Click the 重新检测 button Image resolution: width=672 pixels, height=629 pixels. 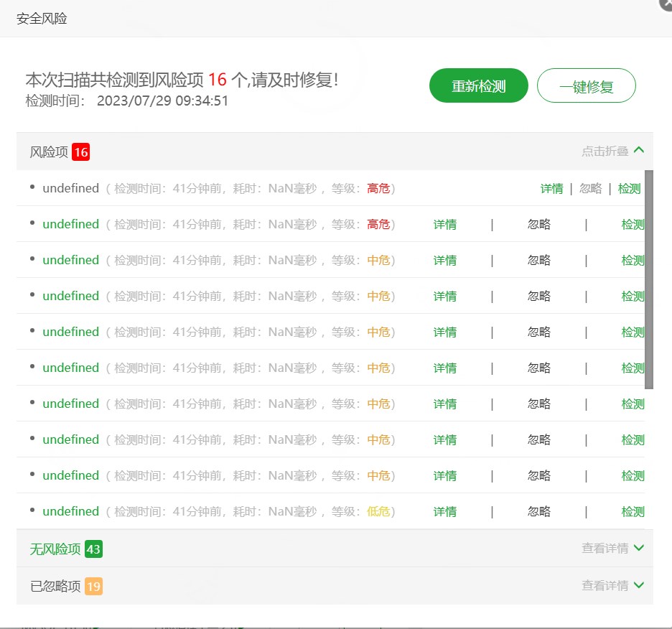pyautogui.click(x=478, y=87)
